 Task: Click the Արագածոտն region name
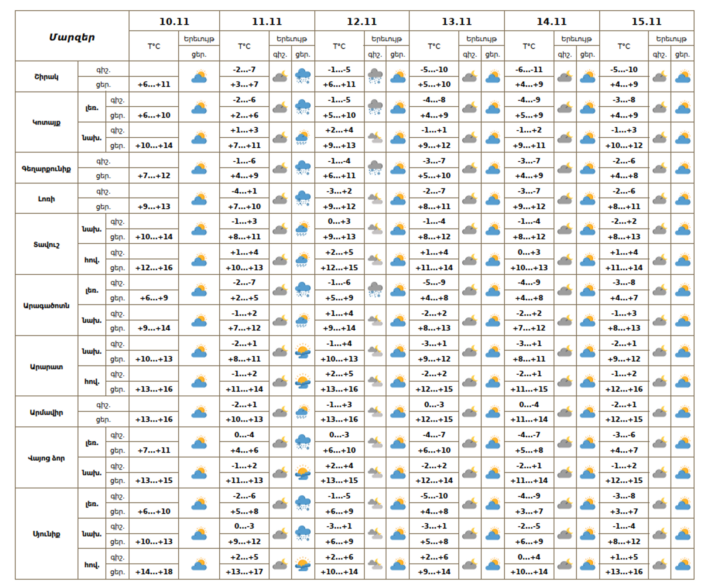pyautogui.click(x=47, y=306)
